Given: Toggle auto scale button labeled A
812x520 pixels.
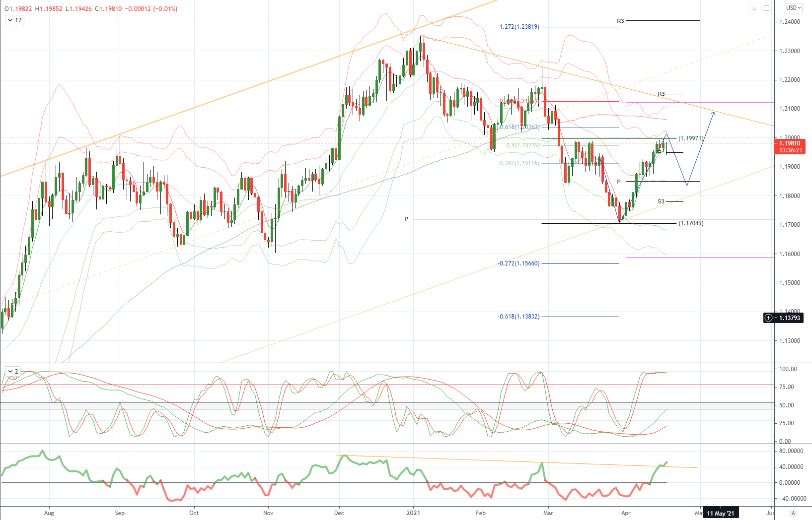Looking at the screenshot, I should [x=793, y=513].
